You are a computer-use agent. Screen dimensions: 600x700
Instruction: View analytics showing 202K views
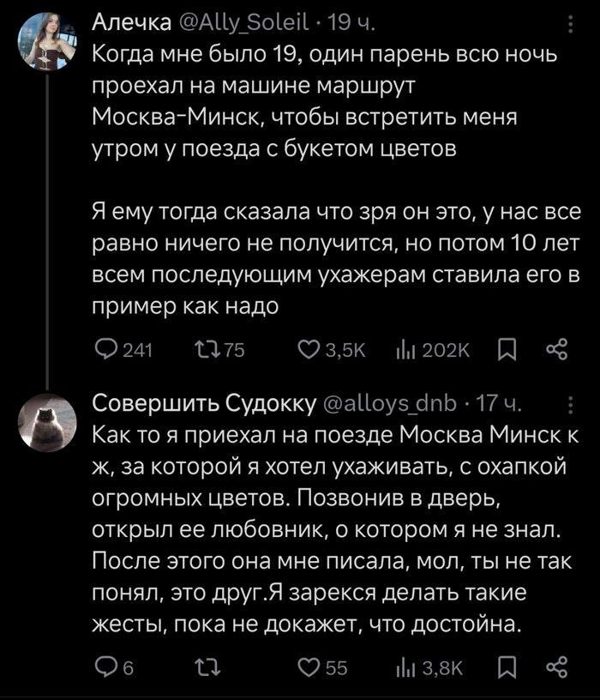click(403, 349)
